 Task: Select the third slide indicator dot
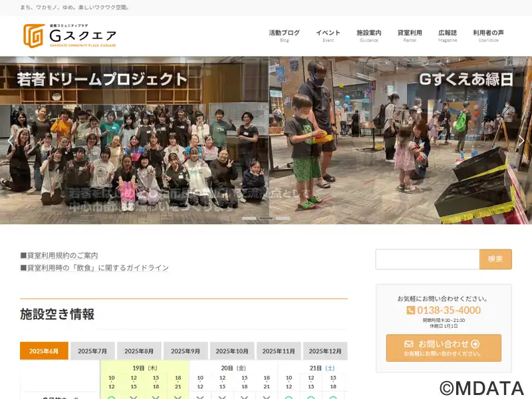click(x=283, y=219)
